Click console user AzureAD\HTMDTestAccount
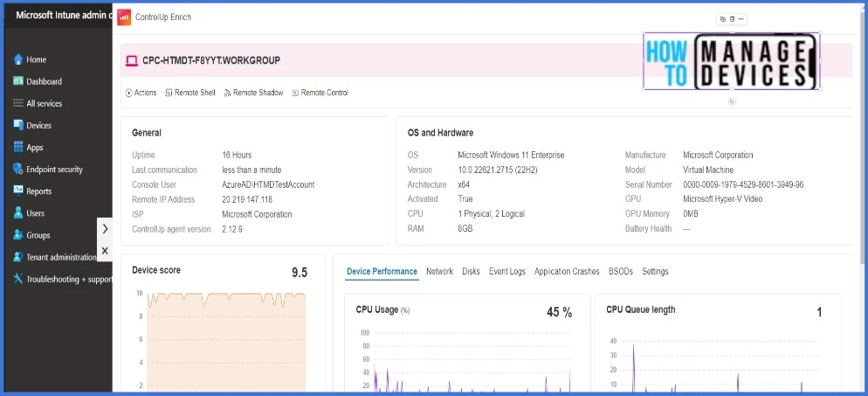The height and width of the screenshot is (396, 868). (x=268, y=184)
